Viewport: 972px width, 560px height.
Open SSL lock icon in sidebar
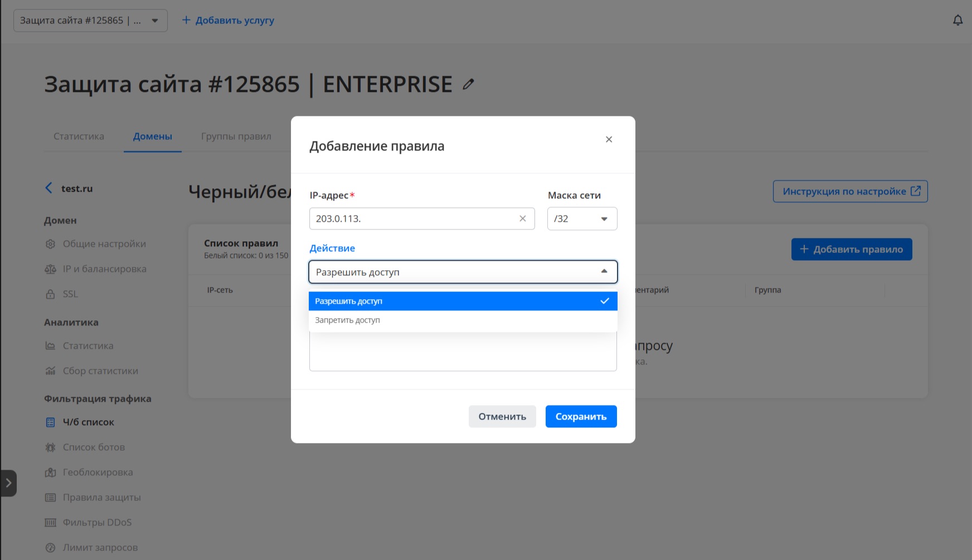pyautogui.click(x=50, y=294)
